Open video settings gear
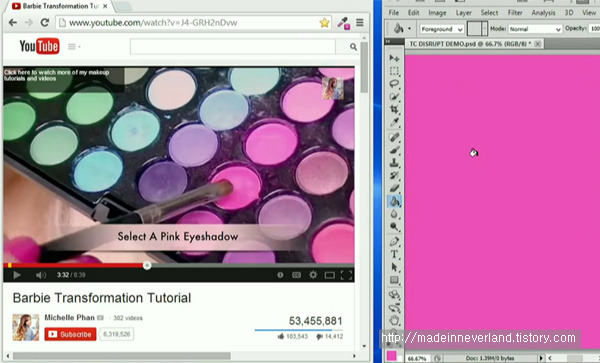The image size is (600, 363). coord(313,275)
